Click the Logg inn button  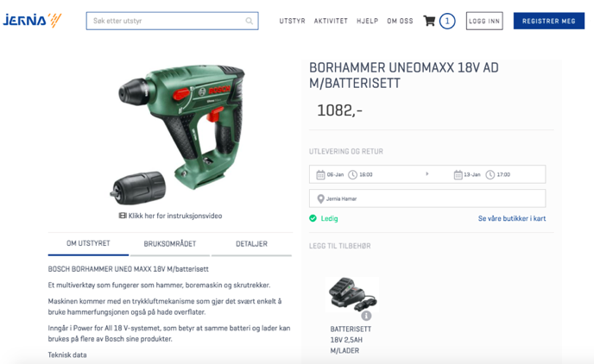click(484, 21)
